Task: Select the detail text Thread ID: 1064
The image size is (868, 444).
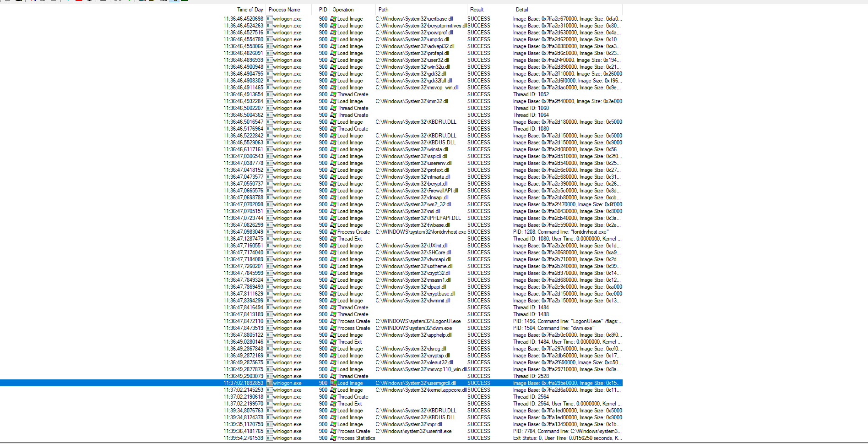Action: (531, 115)
